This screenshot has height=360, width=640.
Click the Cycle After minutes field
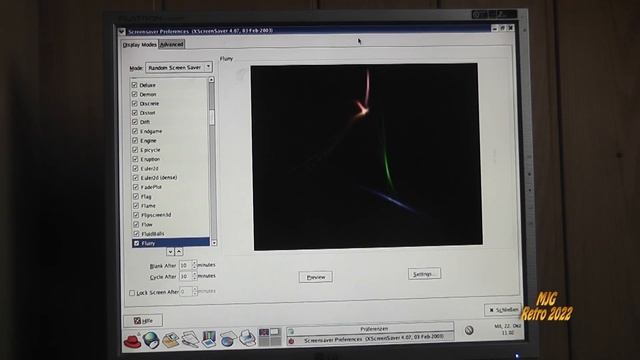click(x=185, y=276)
